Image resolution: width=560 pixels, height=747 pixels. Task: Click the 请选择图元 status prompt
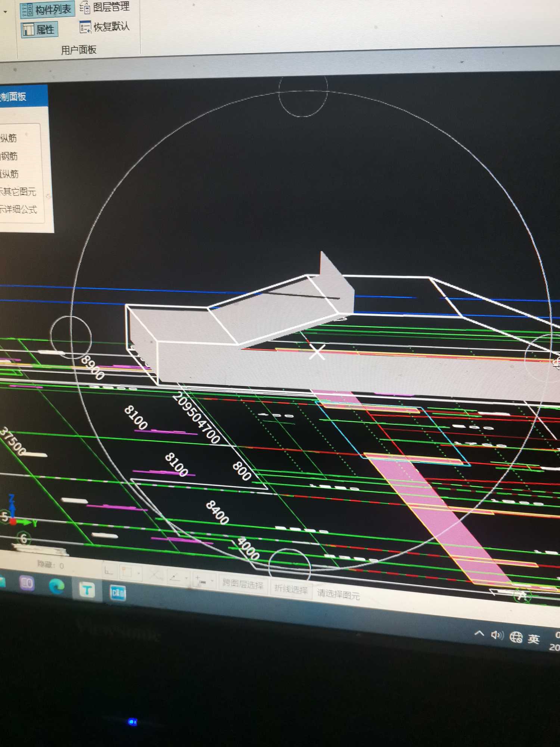(338, 594)
